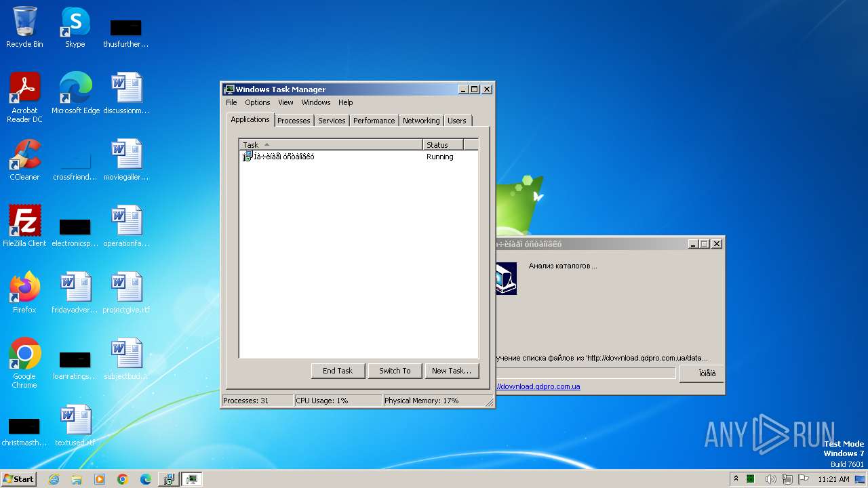Click the Switch To button

tap(395, 371)
